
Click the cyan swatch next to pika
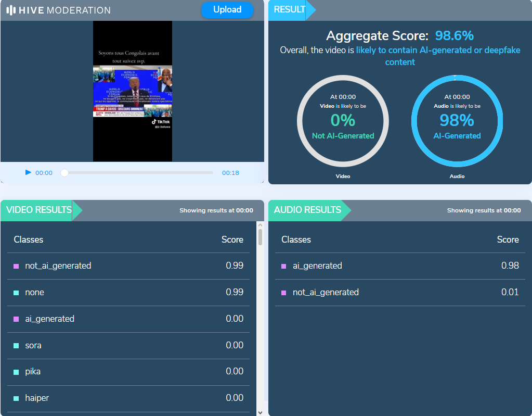[16, 372]
